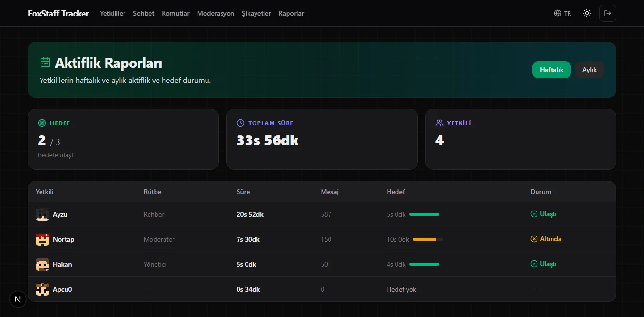Open the Şikayetler section
Image resolution: width=644 pixels, height=317 pixels.
coord(256,13)
